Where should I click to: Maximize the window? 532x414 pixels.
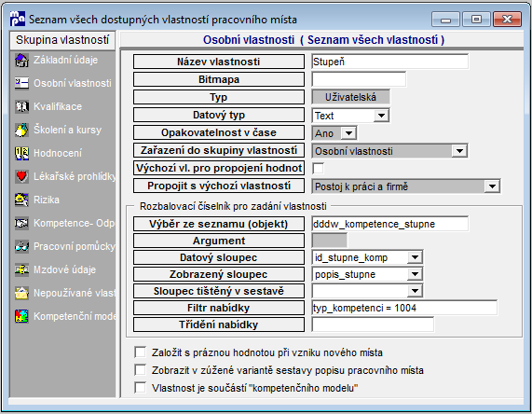pyautogui.click(x=476, y=20)
